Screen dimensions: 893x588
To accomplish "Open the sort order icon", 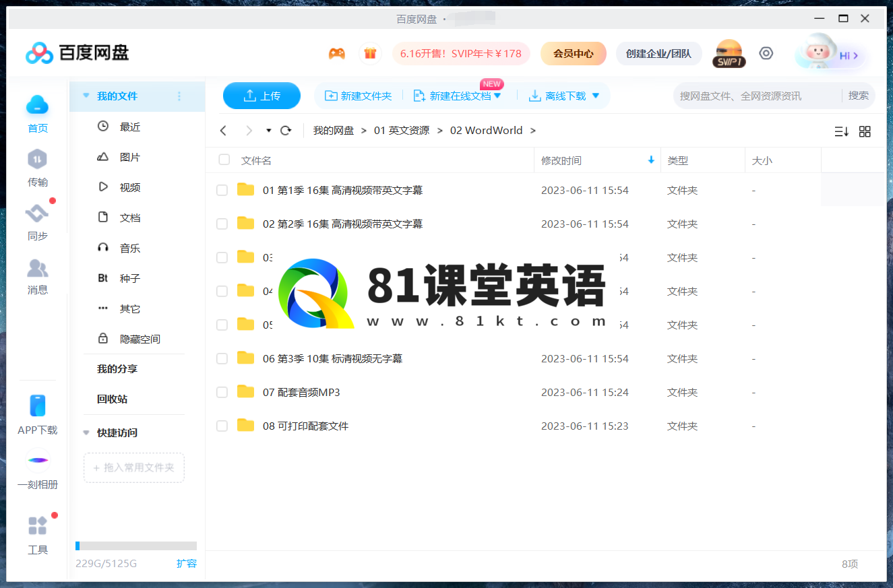I will click(x=841, y=131).
